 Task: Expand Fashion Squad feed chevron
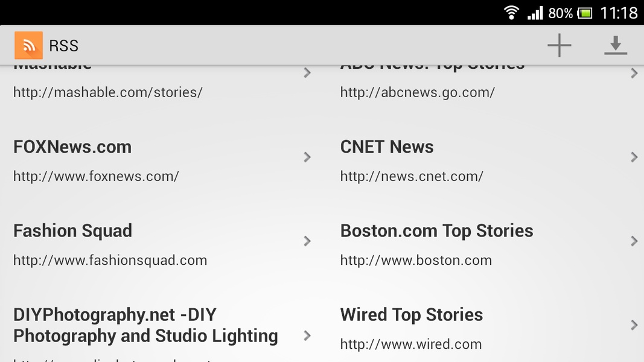pyautogui.click(x=307, y=241)
